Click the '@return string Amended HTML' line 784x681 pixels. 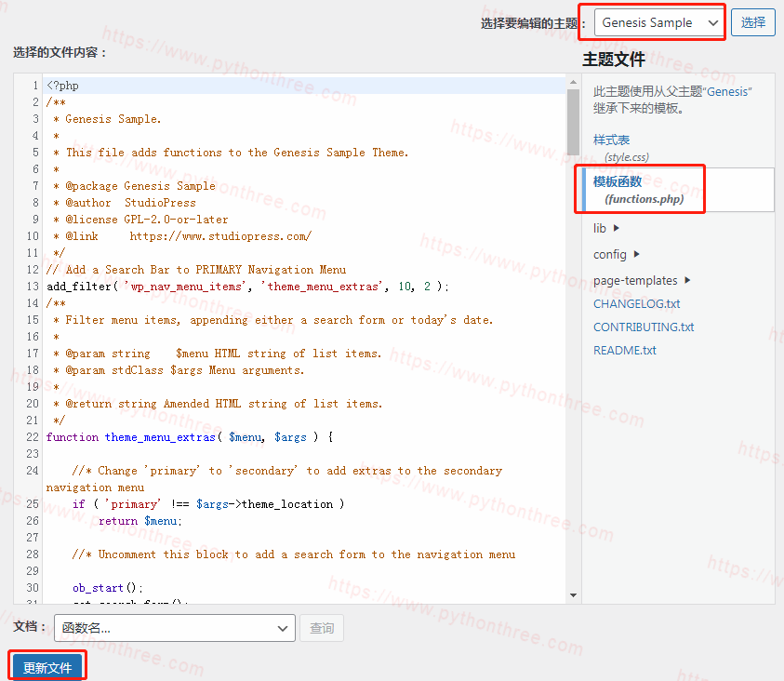tap(218, 404)
